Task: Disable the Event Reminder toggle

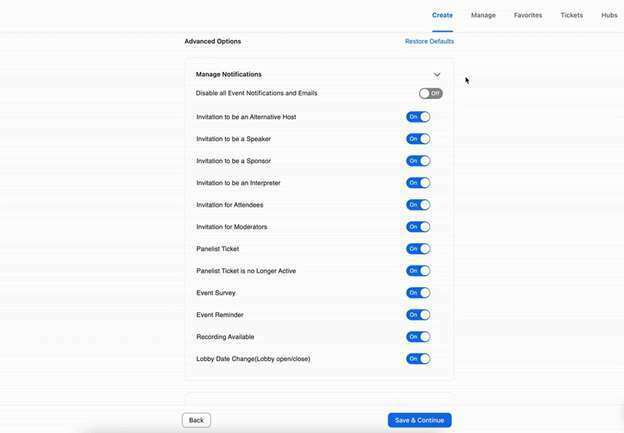Action: pos(418,315)
